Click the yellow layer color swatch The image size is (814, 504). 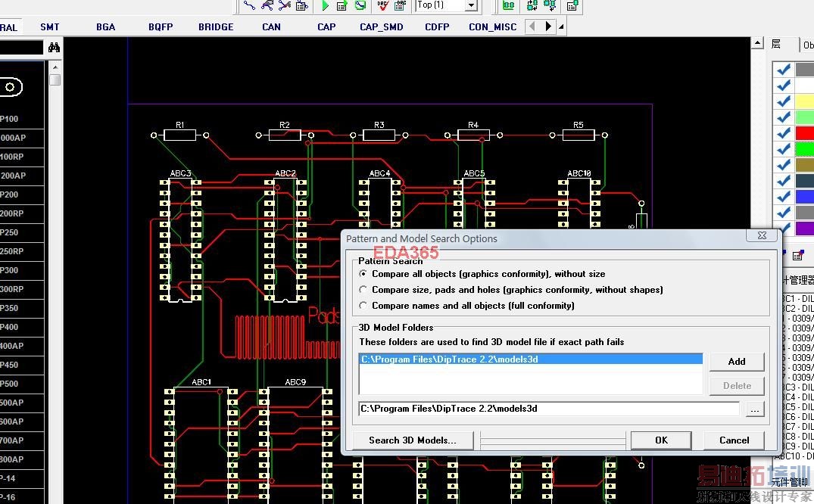804,101
